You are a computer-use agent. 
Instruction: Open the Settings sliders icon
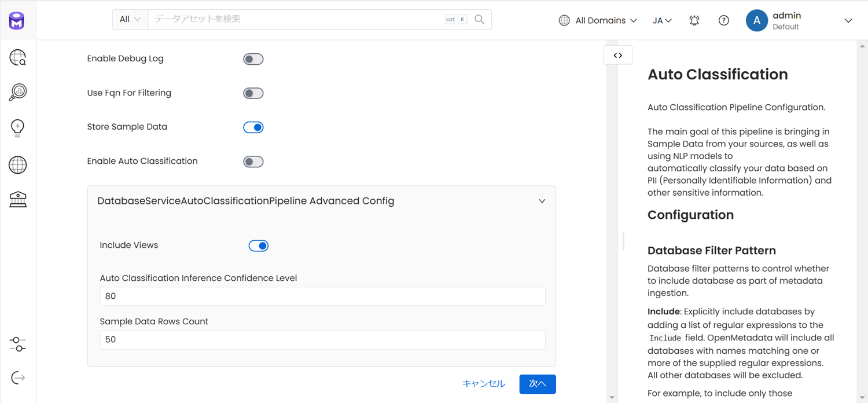[18, 345]
